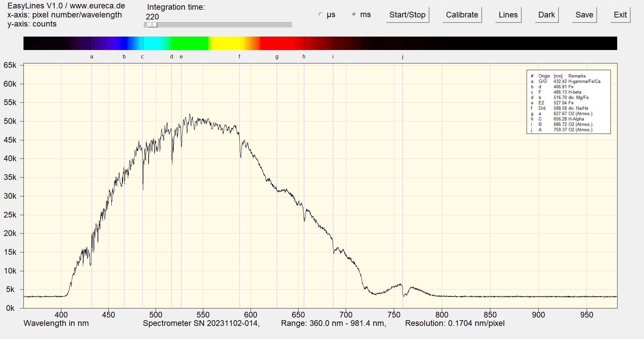Click line marker label 'g' above chart

(x=277, y=57)
